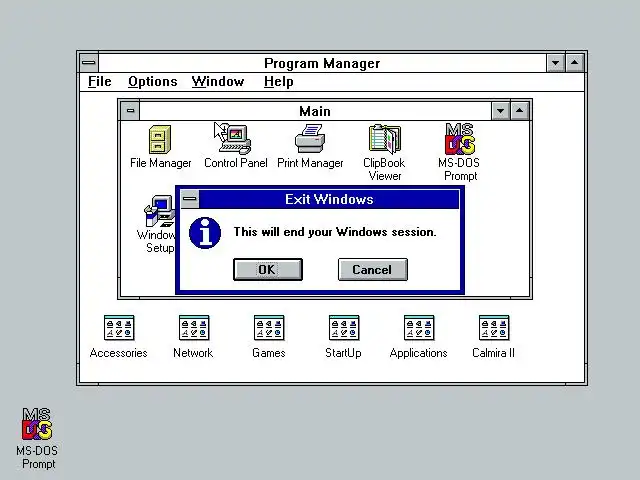The image size is (640, 480).
Task: Open the Options menu
Action: (153, 82)
